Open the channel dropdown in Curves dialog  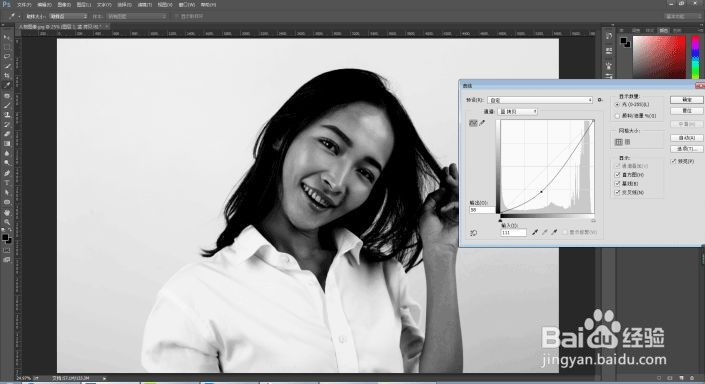(x=518, y=111)
